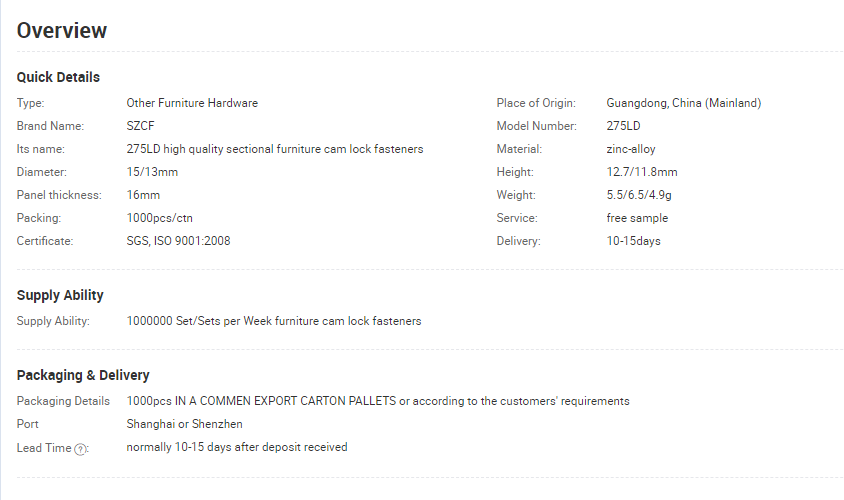Viewport: 844px width, 500px height.
Task: Click the Overview heading
Action: 62,30
